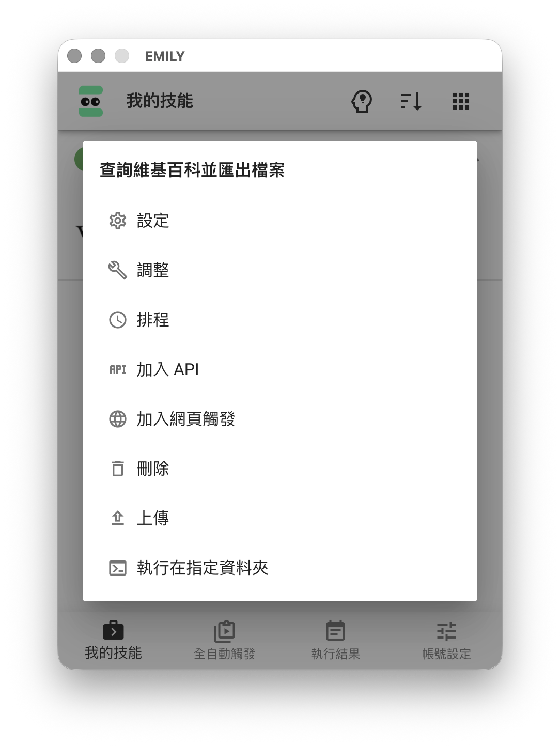
Task: Choose 排程 from the skill menu
Action: (280, 320)
